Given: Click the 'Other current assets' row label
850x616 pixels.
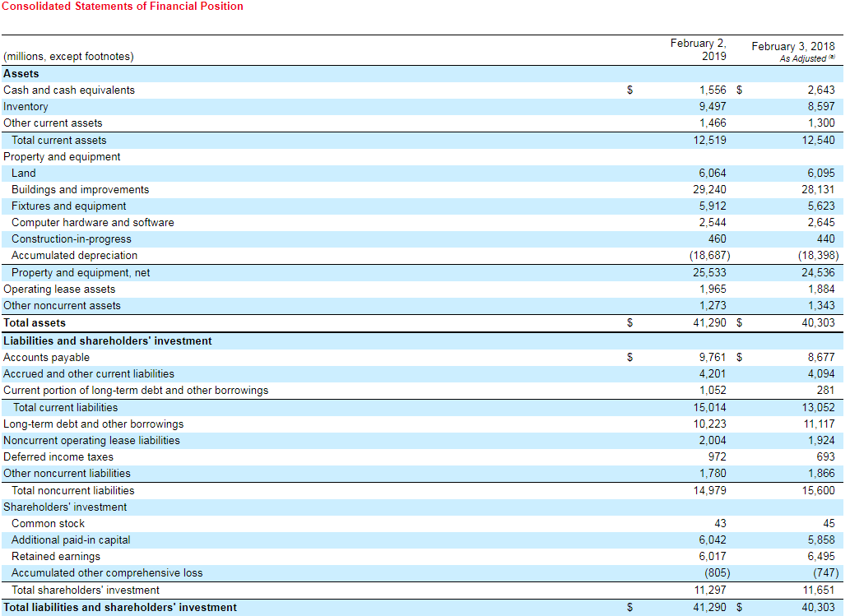Looking at the screenshot, I should click(53, 123).
